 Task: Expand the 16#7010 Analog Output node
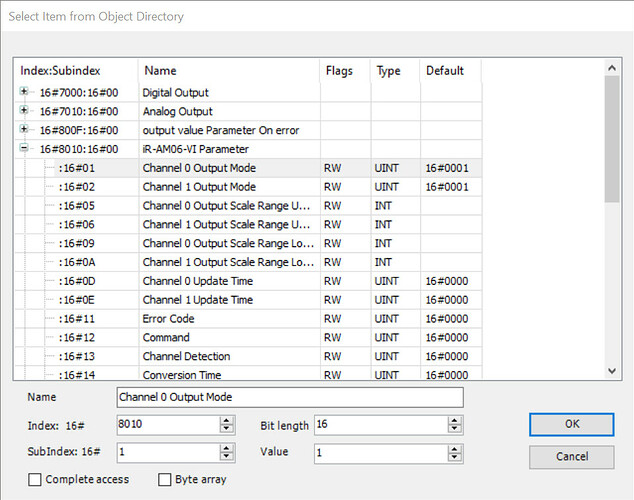point(24,110)
